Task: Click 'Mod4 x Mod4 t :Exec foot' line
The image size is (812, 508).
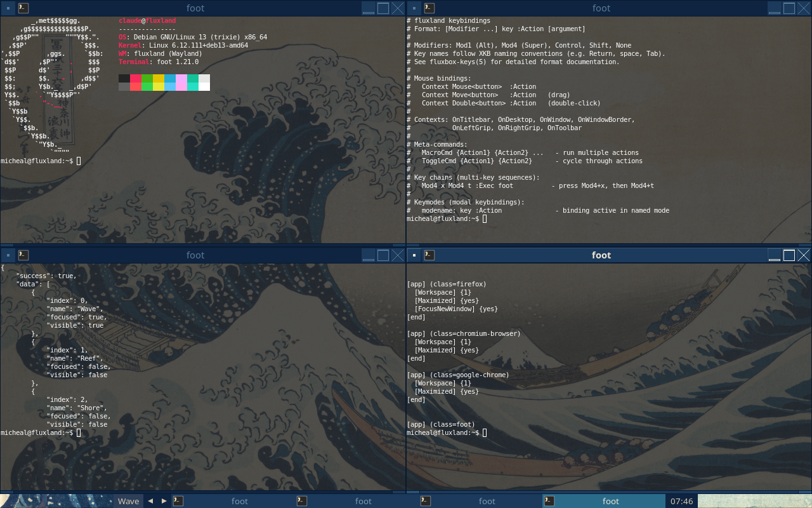Action: 530,185
